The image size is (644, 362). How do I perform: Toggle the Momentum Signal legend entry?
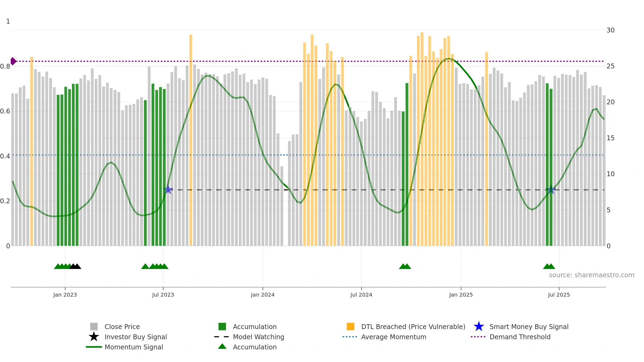pos(125,347)
